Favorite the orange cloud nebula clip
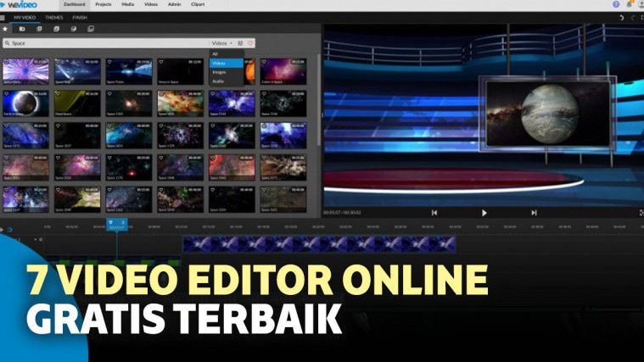Viewport: 644px width, 362px height. (161, 94)
